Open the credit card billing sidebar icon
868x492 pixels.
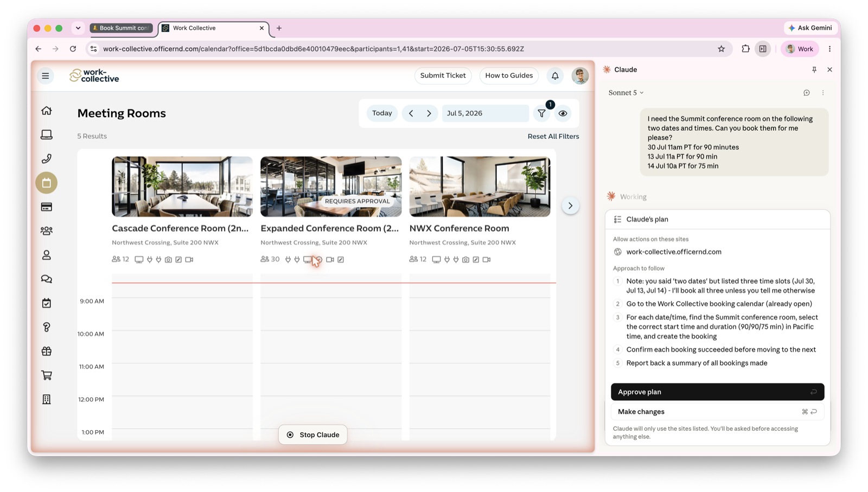coord(47,207)
